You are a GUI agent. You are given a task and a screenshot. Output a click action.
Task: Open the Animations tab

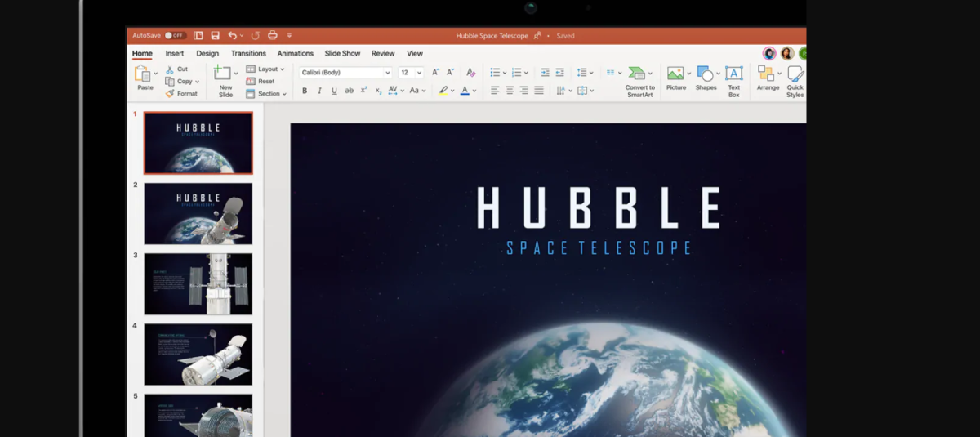pos(296,54)
